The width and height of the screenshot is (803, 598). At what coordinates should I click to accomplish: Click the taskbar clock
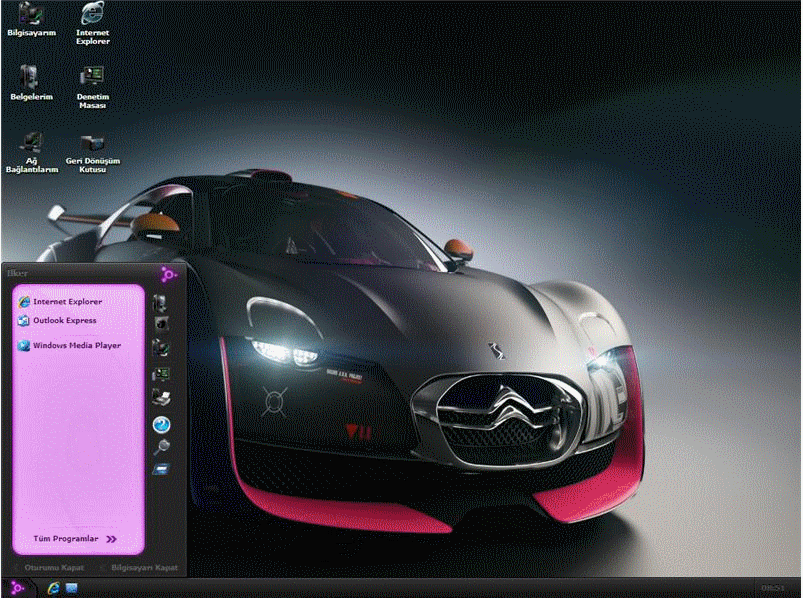(772, 588)
